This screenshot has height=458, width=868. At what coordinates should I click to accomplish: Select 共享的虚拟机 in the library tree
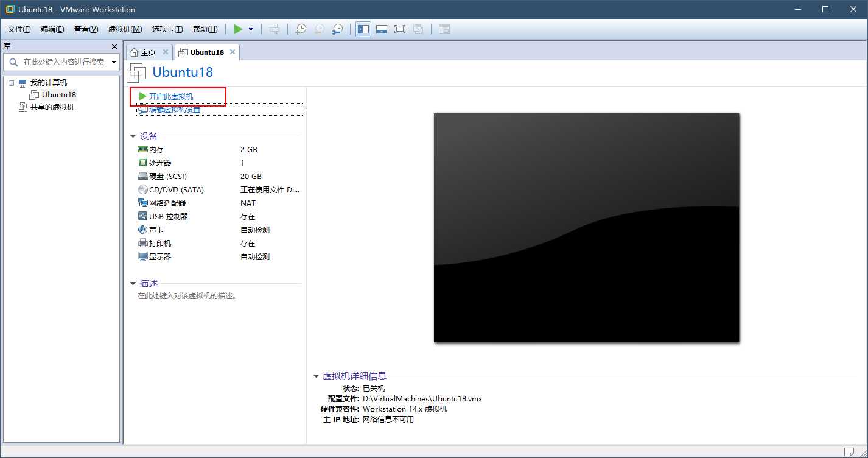(52, 107)
